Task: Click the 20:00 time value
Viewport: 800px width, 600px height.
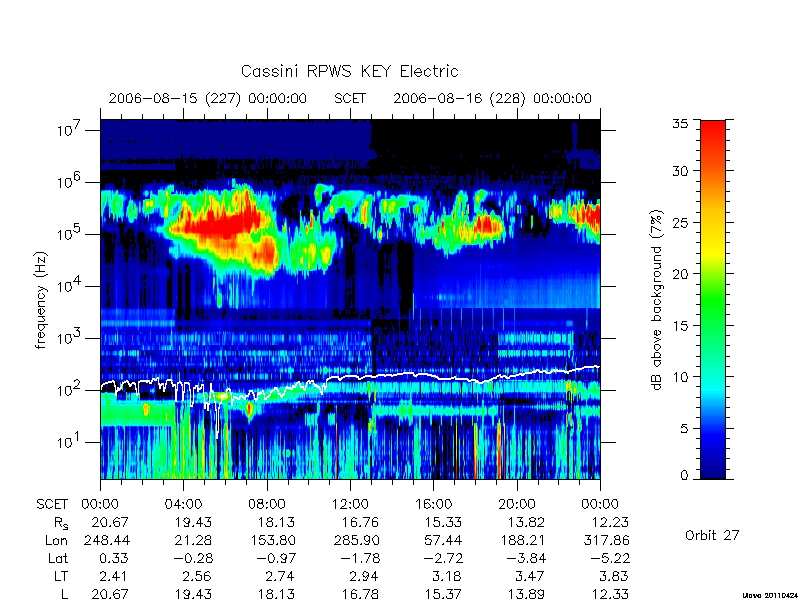Action: (x=516, y=505)
